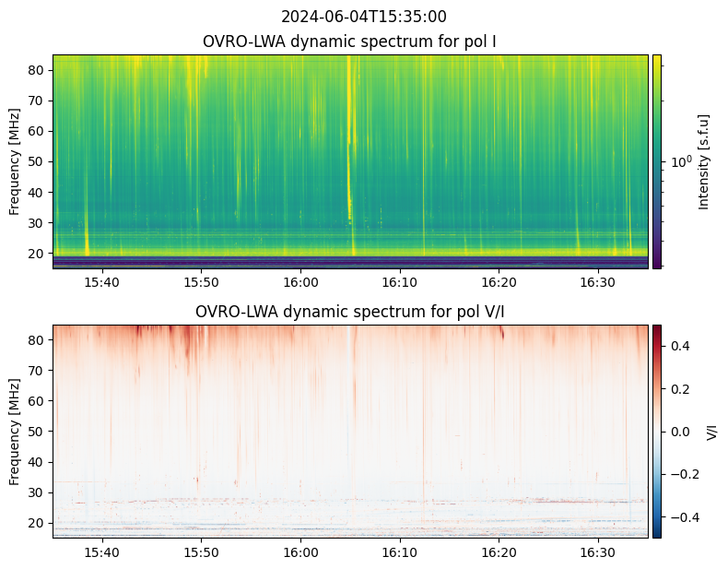Click the Intensity colorbar beside the top plot
Image resolution: width=728 pixels, height=569 pixels.
pyautogui.click(x=657, y=161)
